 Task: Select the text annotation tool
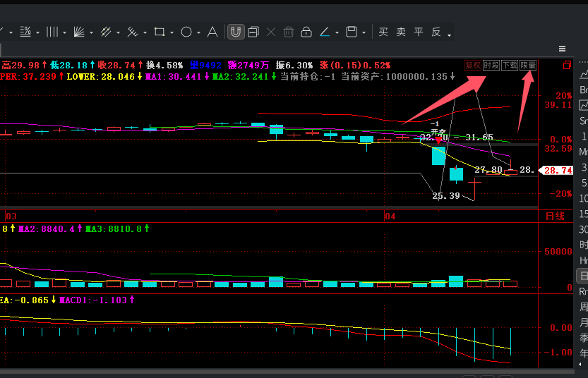point(212,32)
